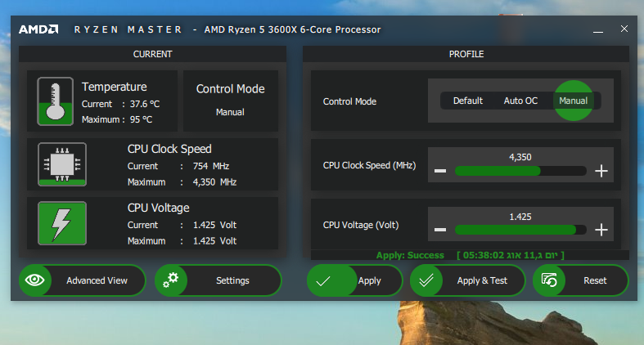
Task: Click the timestamp 05:38:02 in status line
Action: click(x=484, y=255)
